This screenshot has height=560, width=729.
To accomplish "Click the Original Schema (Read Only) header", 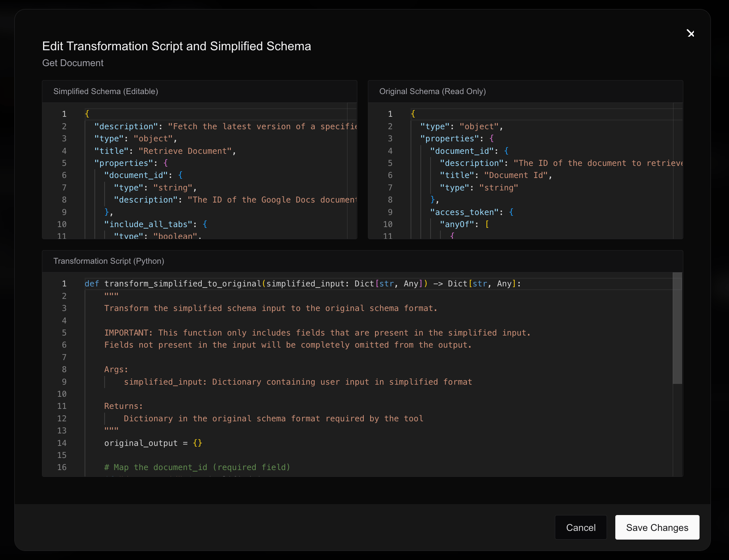I will pyautogui.click(x=432, y=91).
